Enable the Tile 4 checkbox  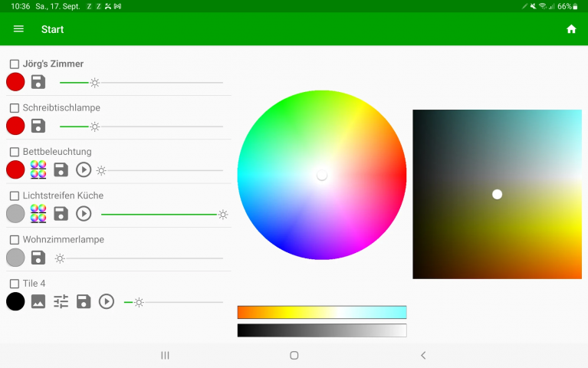(15, 284)
